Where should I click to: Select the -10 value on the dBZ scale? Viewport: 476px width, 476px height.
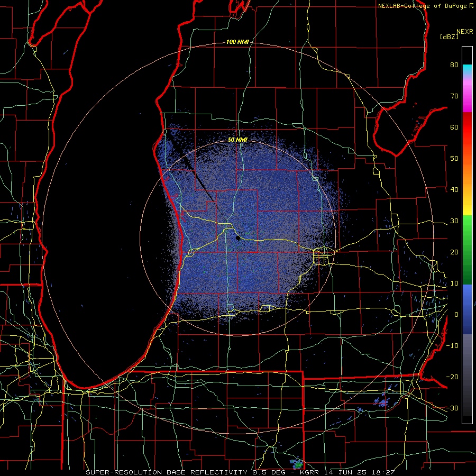coord(452,346)
